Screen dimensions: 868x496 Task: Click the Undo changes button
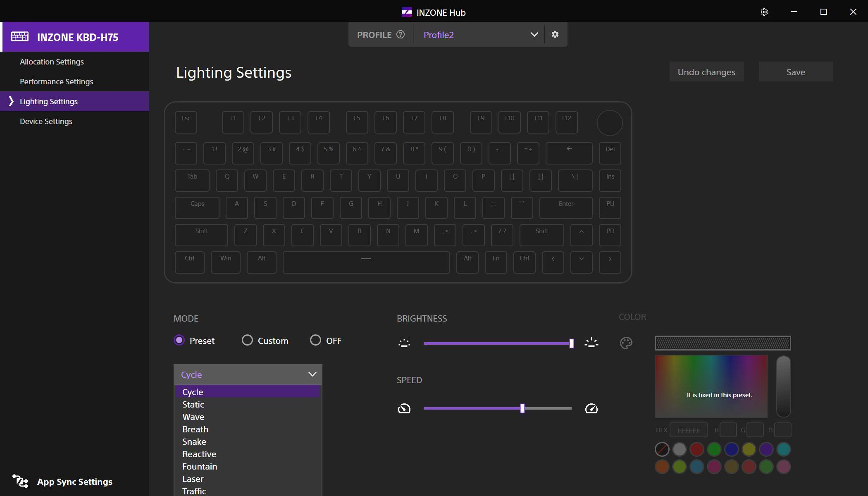pyautogui.click(x=706, y=72)
